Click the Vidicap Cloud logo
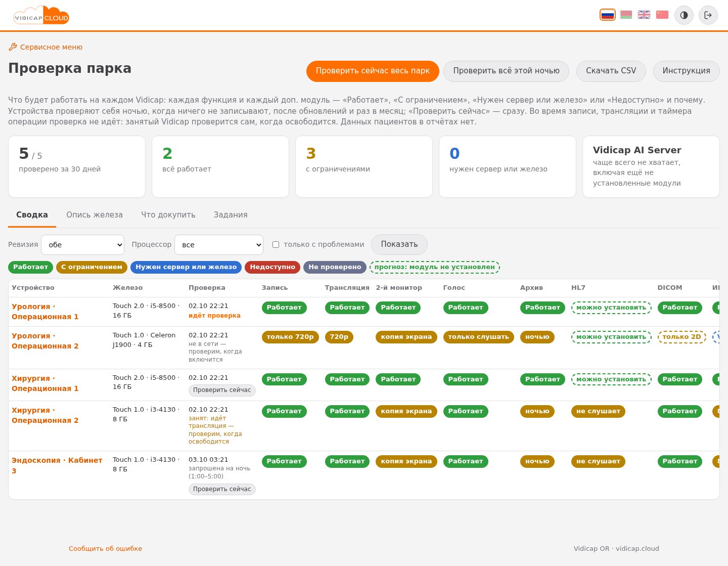The width and height of the screenshot is (728, 566). (x=41, y=15)
